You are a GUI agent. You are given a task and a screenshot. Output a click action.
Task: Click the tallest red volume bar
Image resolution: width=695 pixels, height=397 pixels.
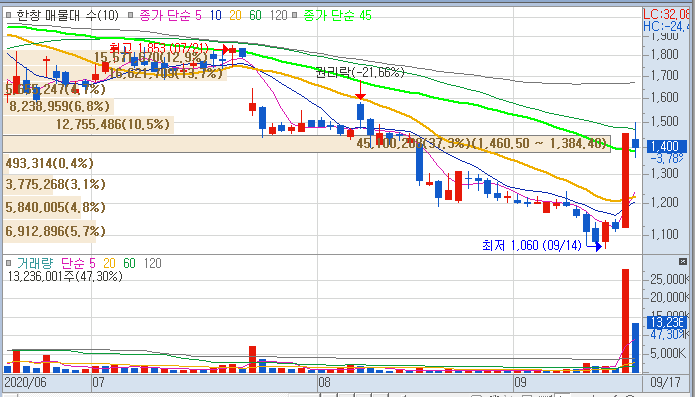click(x=625, y=320)
